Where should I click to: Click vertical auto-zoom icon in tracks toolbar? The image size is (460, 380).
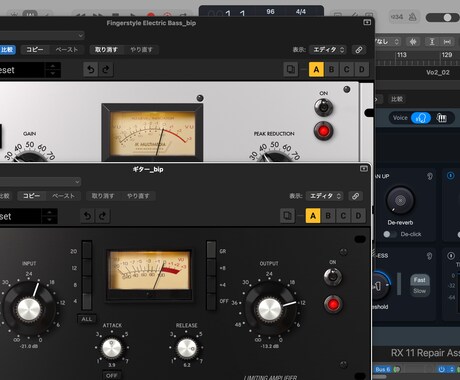[x=432, y=42]
